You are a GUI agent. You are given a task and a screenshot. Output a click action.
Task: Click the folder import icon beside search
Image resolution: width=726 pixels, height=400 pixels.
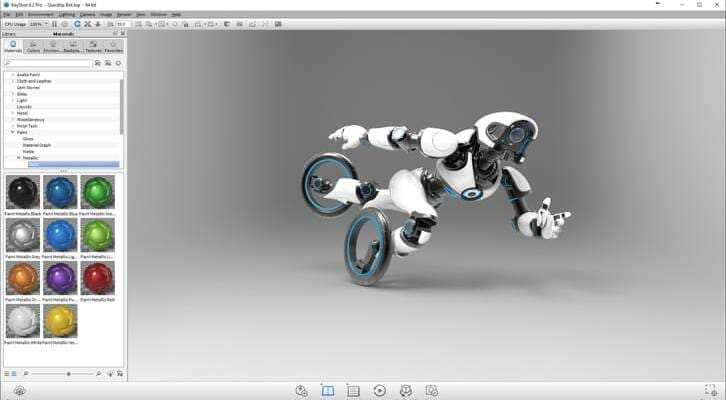pos(98,63)
